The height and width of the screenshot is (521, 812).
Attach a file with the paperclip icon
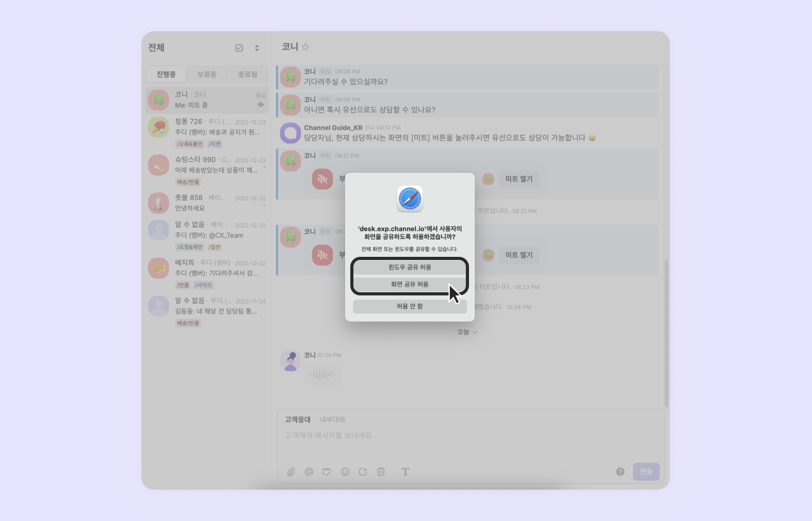tap(291, 472)
